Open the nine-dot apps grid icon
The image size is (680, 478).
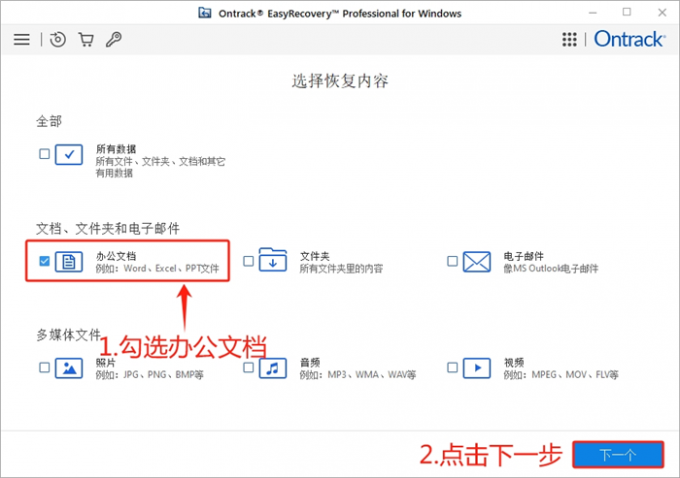click(x=569, y=39)
